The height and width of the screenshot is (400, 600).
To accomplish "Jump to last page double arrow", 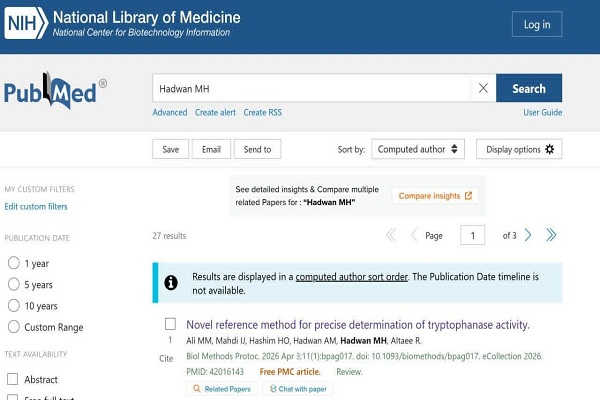I will 551,235.
